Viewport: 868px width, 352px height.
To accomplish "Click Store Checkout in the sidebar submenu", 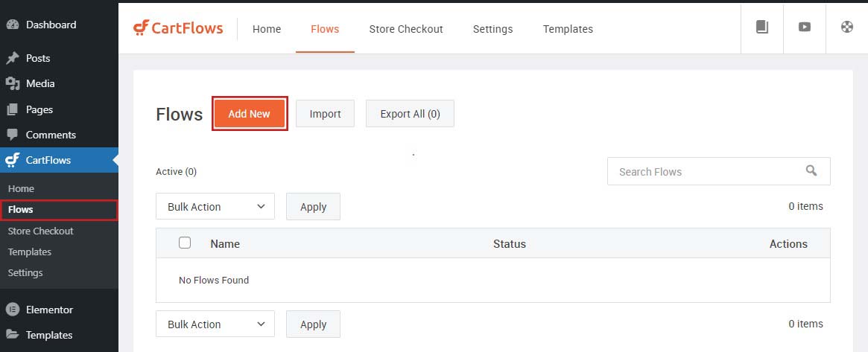I will coord(40,231).
